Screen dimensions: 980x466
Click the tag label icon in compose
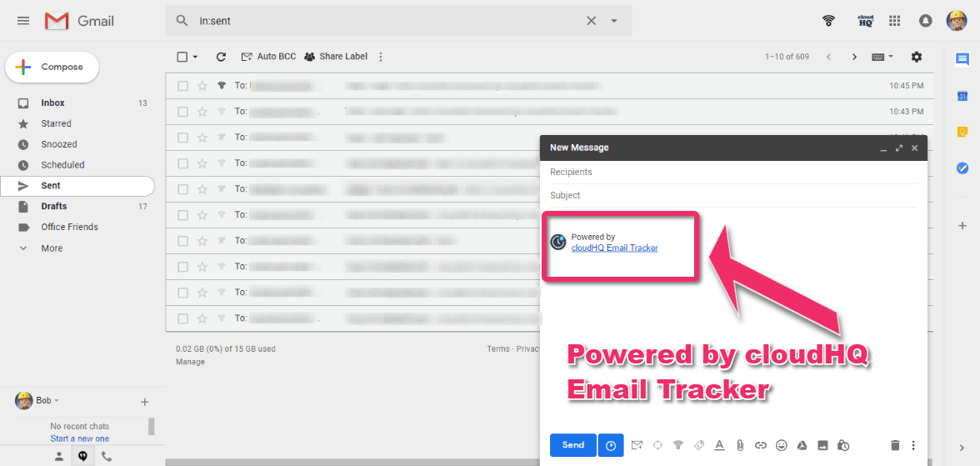click(x=699, y=445)
